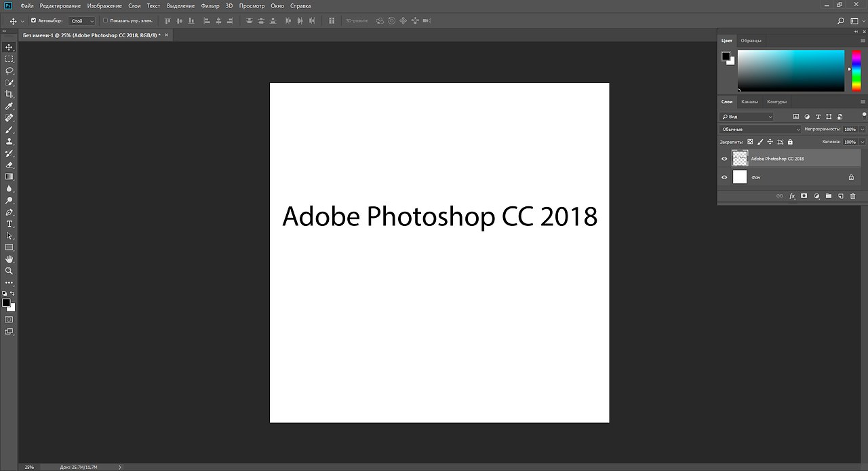The width and height of the screenshot is (868, 471).
Task: Open the blend mode Обычные dropdown
Action: tap(760, 129)
